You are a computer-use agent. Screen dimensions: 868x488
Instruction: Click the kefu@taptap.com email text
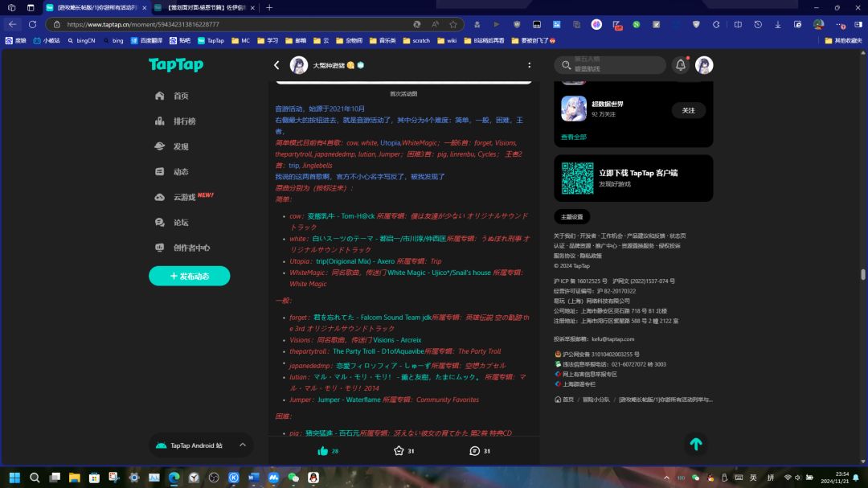coord(612,339)
